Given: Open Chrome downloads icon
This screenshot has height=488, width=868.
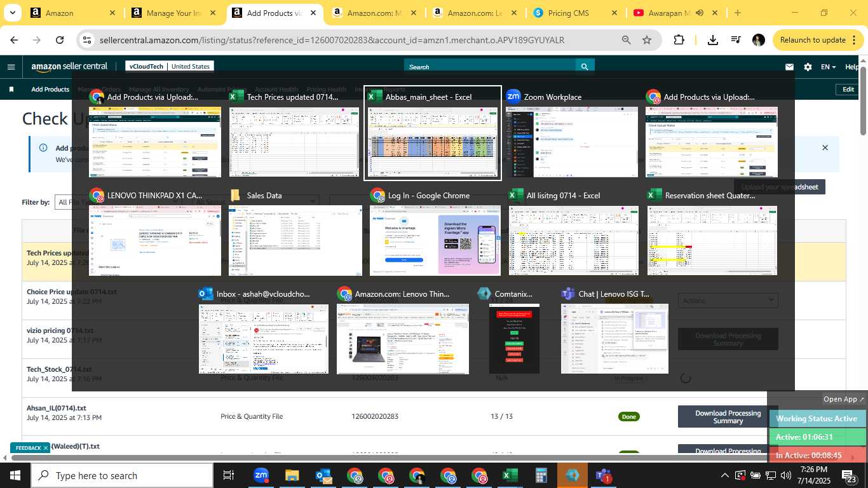Looking at the screenshot, I should [713, 40].
